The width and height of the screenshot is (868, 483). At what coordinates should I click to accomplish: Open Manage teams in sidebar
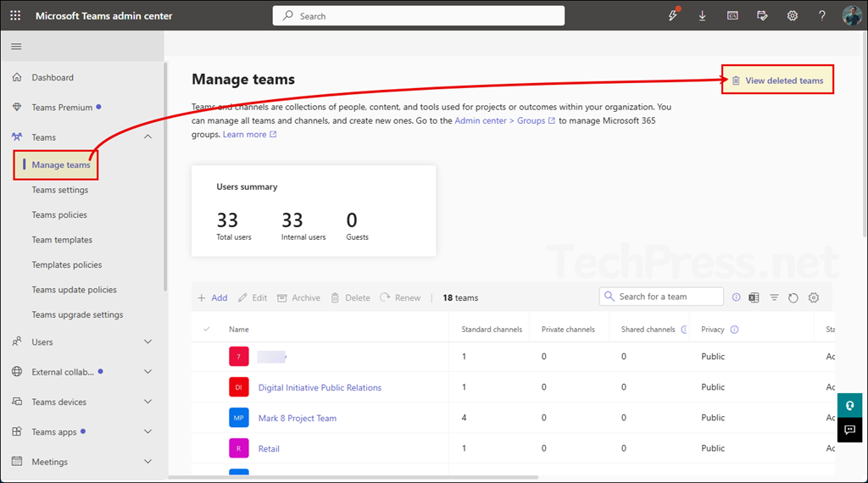[x=61, y=165]
